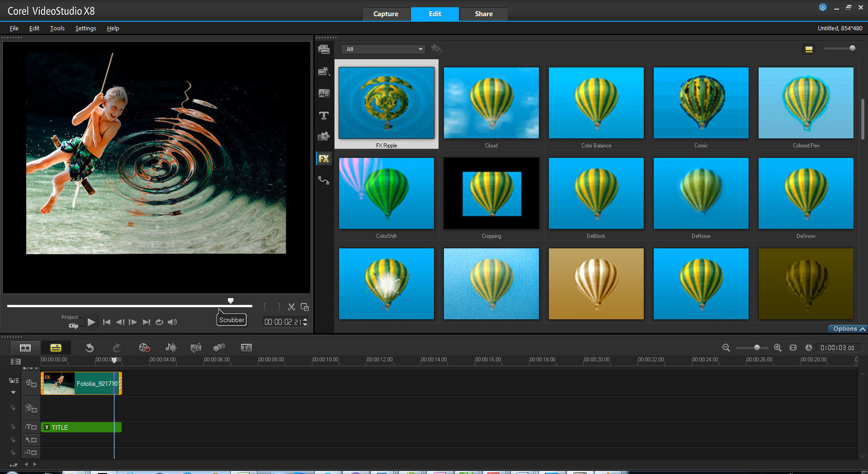Open the Sound Mixer tool
This screenshot has height=474, width=868.
point(171,347)
